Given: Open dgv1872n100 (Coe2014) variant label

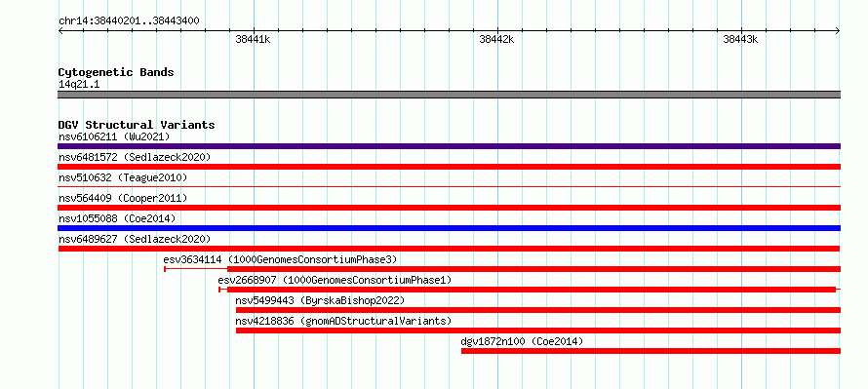Looking at the screenshot, I should click(522, 341).
